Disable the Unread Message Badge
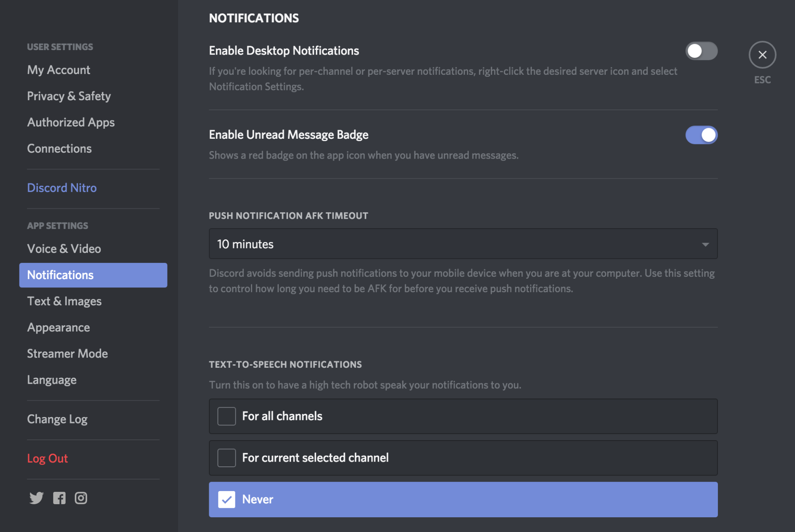 coord(701,135)
